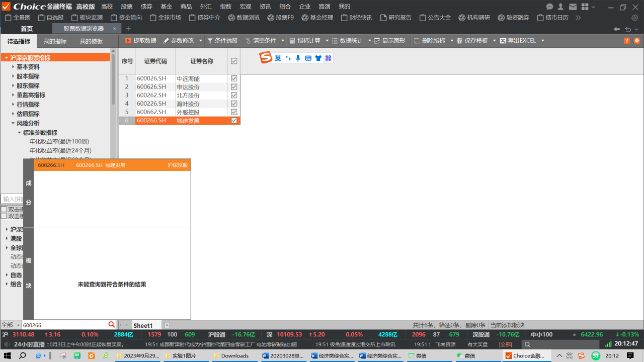
Task: Click the 提取数据 extract data icon
Action: pyautogui.click(x=128, y=41)
